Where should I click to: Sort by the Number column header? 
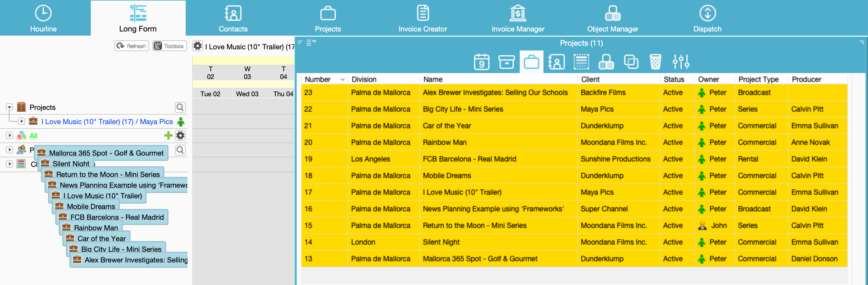click(324, 79)
